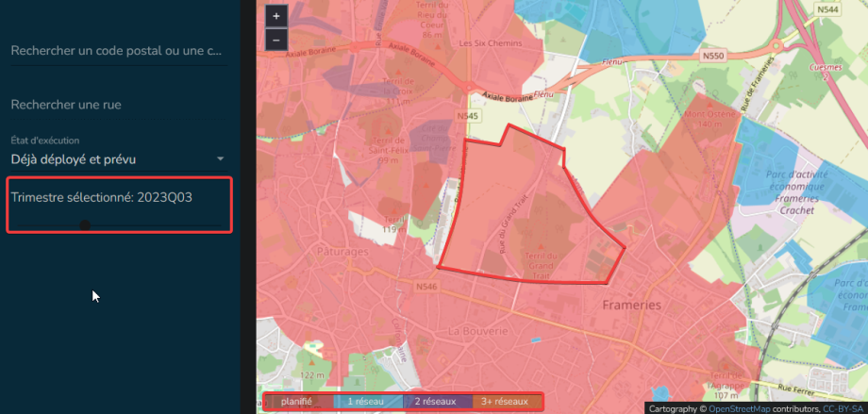This screenshot has height=414, width=868.
Task: Click the quarter selection slider handle
Action: pyautogui.click(x=85, y=225)
